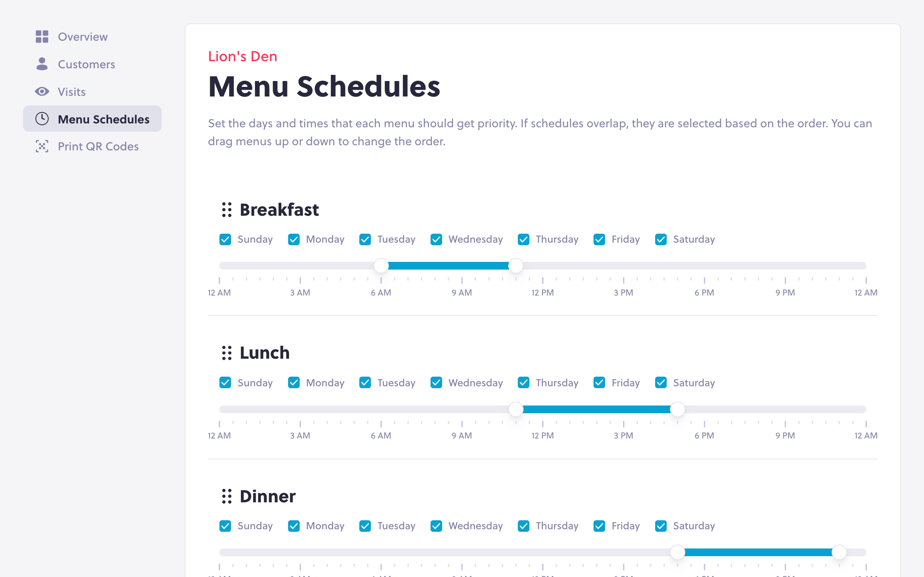Click the Customers sidebar icon
The width and height of the screenshot is (924, 577).
coord(43,64)
